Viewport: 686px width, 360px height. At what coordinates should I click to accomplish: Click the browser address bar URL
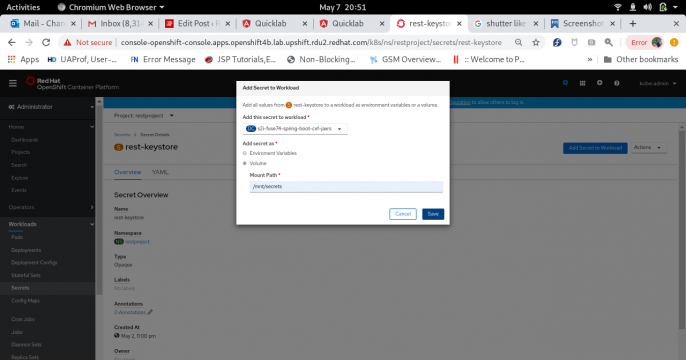pyautogui.click(x=311, y=42)
